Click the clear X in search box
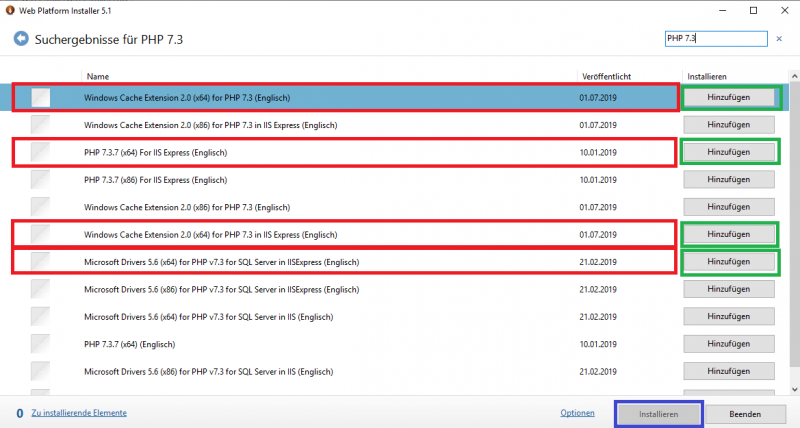This screenshot has height=428, width=800. (777, 38)
